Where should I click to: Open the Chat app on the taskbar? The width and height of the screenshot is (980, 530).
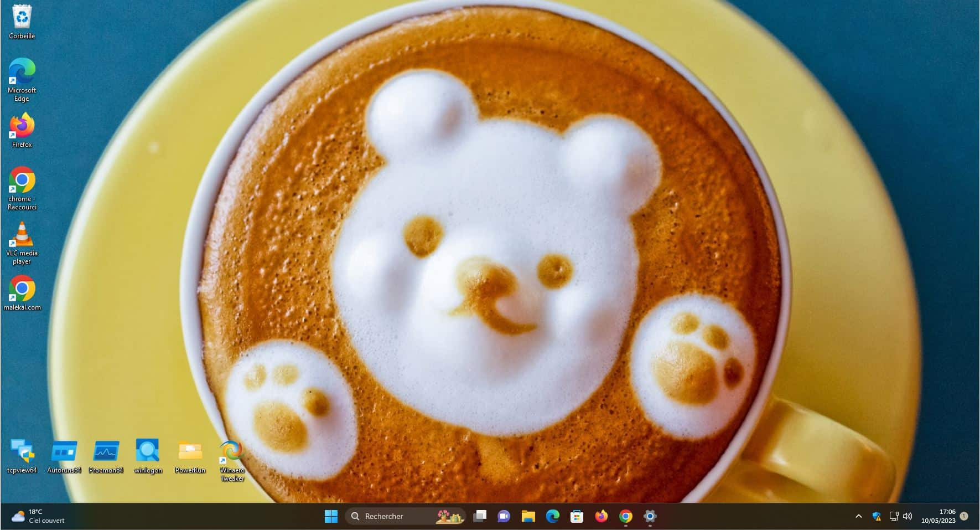[504, 516]
